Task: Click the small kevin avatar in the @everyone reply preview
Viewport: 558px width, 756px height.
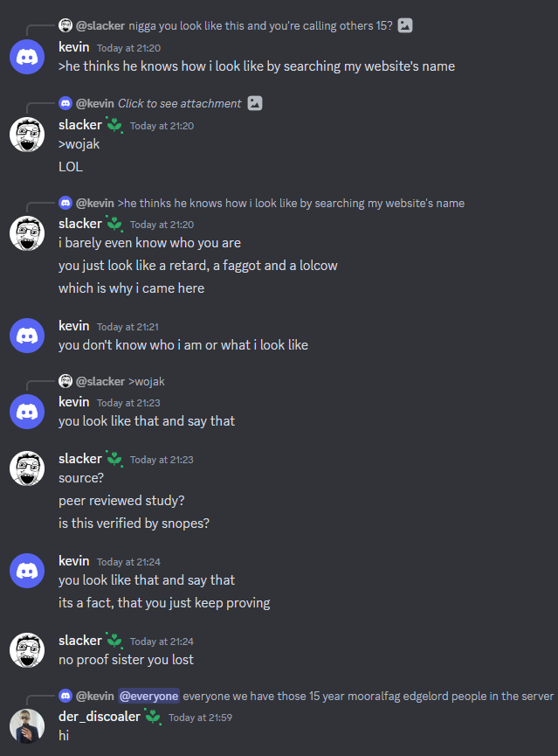Action: coord(65,696)
